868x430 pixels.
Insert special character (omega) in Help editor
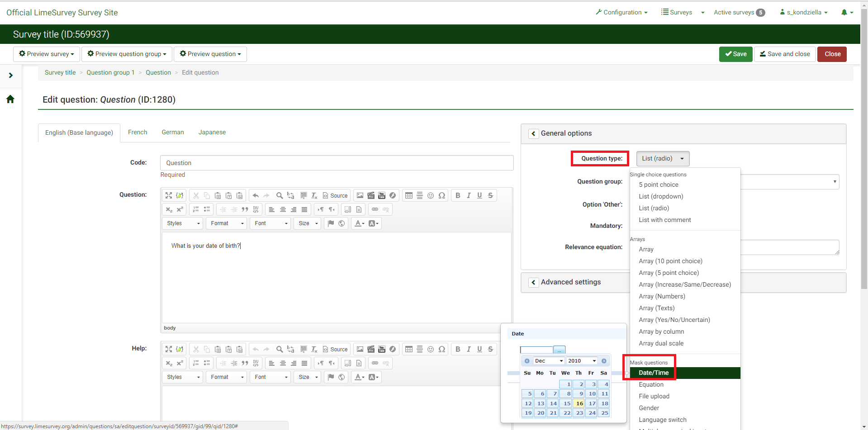pos(442,349)
